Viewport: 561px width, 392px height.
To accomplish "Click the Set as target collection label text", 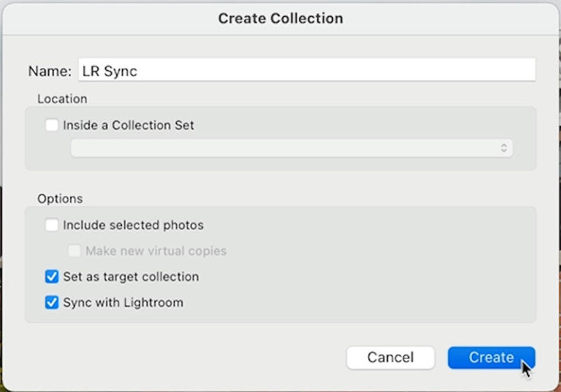I will 131,277.
